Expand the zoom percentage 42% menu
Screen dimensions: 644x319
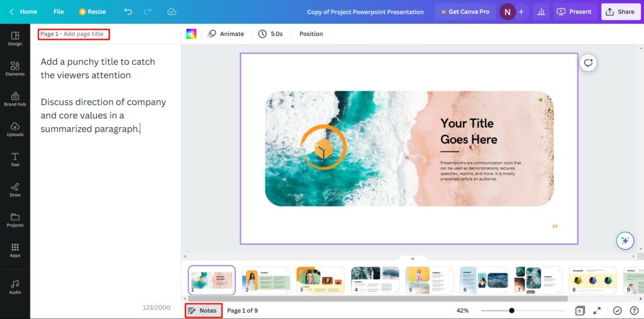click(x=462, y=310)
